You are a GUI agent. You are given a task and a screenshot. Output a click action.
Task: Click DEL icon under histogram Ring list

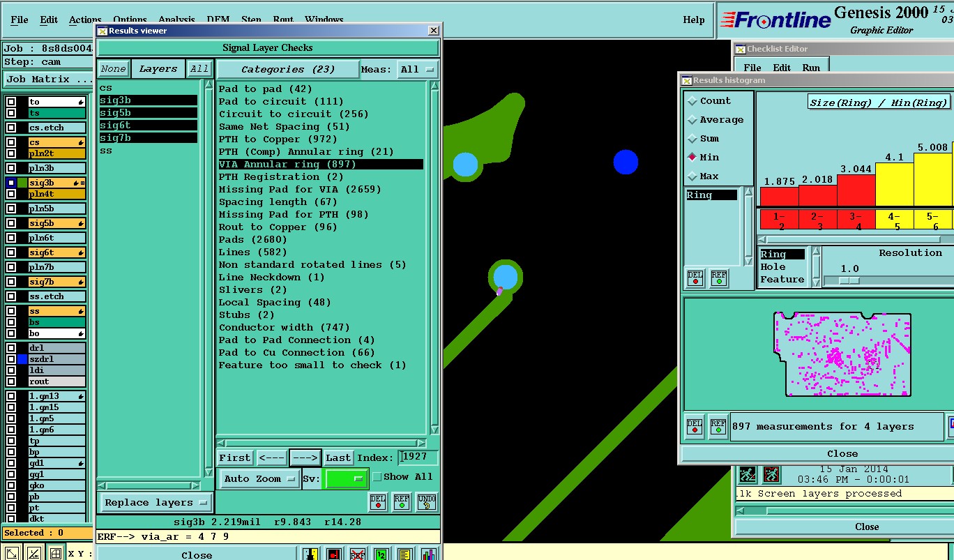click(695, 278)
